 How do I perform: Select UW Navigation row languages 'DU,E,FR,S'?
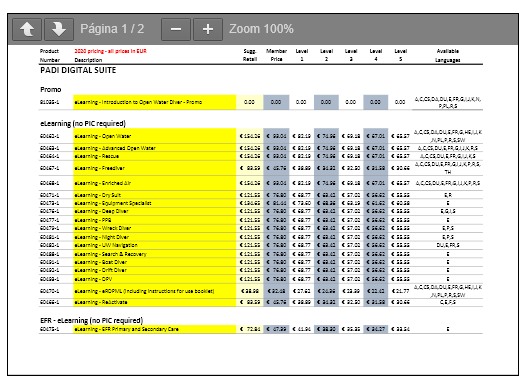click(x=448, y=245)
